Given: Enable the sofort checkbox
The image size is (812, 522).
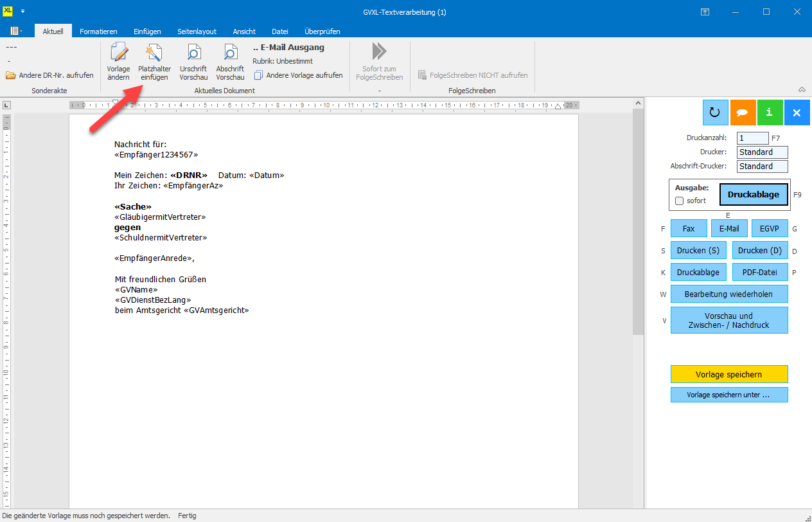Looking at the screenshot, I should tap(680, 201).
